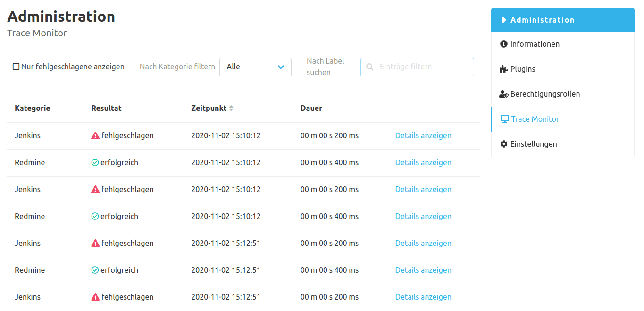Toggle Zeitpunkt column sorting order
Viewport: 644px width, 311px height.
click(231, 108)
